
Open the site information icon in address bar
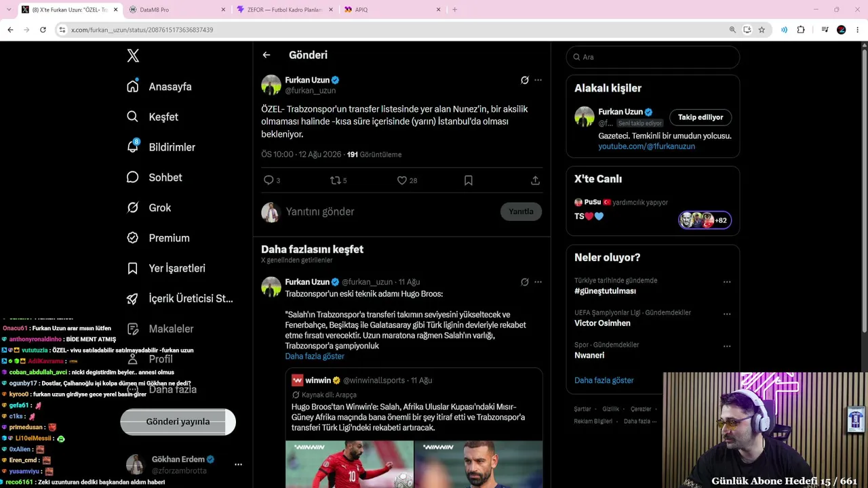tap(62, 30)
